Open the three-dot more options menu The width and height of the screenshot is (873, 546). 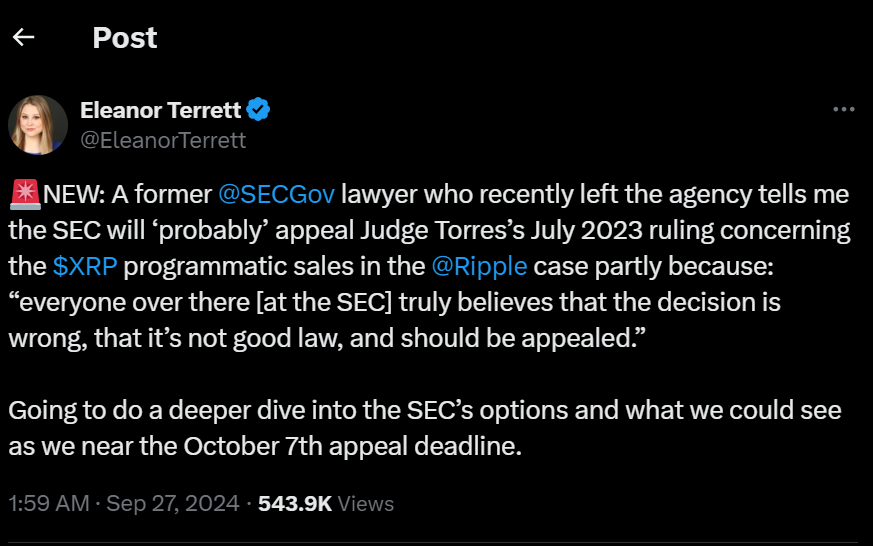pyautogui.click(x=844, y=109)
